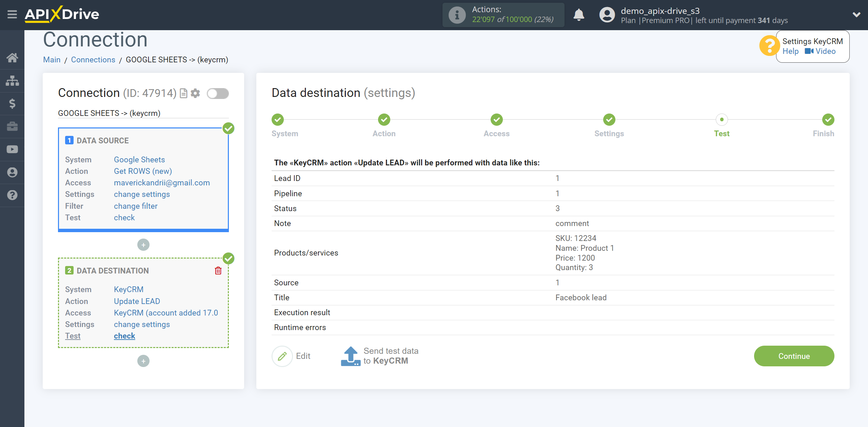Open the connection log document icon
The height and width of the screenshot is (427, 868).
pos(183,93)
